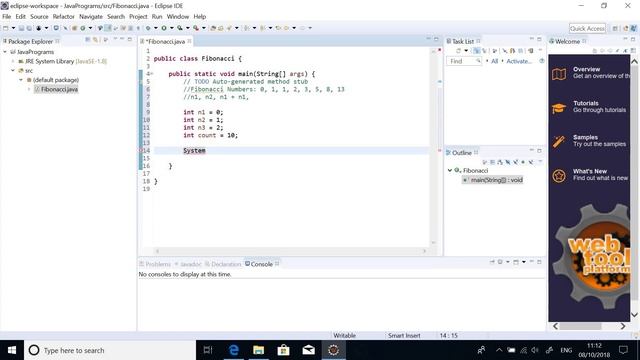Screen dimensions: 640x360
Task: Expand the JRE System Library node
Action: tap(13, 61)
